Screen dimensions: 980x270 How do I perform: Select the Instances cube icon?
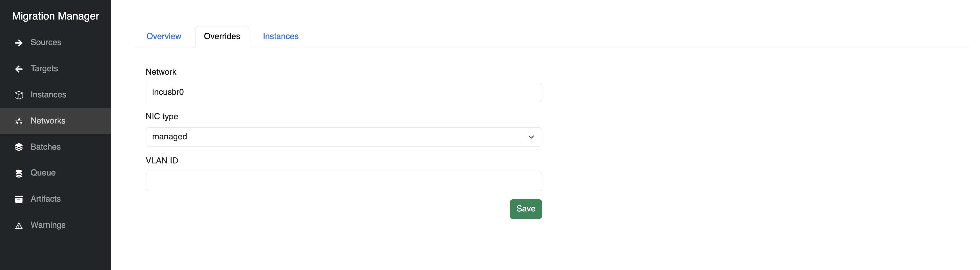19,95
